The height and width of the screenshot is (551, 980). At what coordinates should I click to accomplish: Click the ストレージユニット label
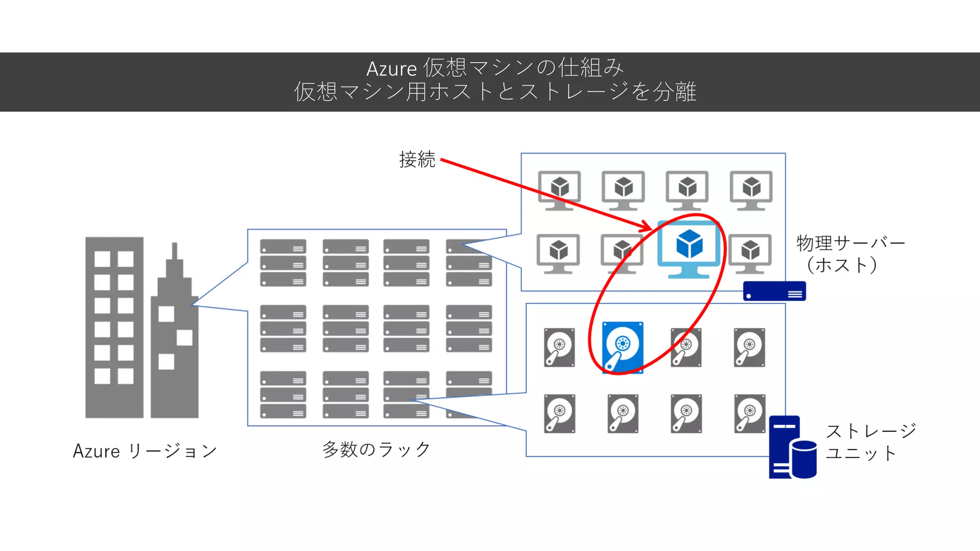(x=871, y=442)
